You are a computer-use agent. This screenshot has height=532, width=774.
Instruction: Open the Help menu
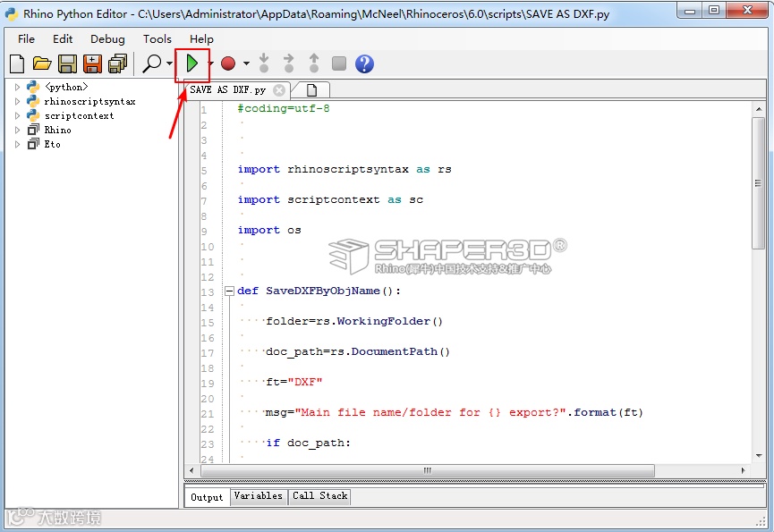tap(201, 39)
